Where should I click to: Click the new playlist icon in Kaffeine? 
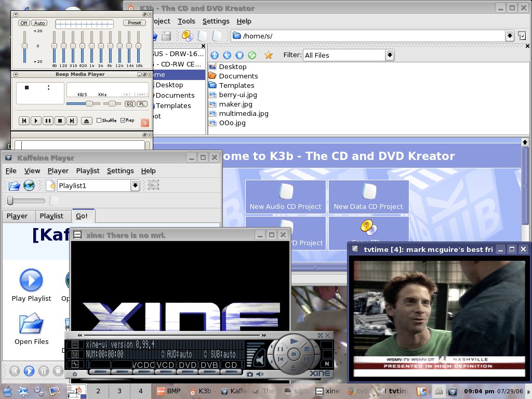(x=50, y=185)
